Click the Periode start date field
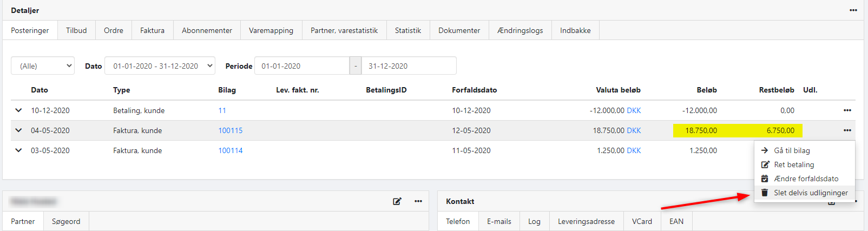868x231 pixels. coord(301,66)
